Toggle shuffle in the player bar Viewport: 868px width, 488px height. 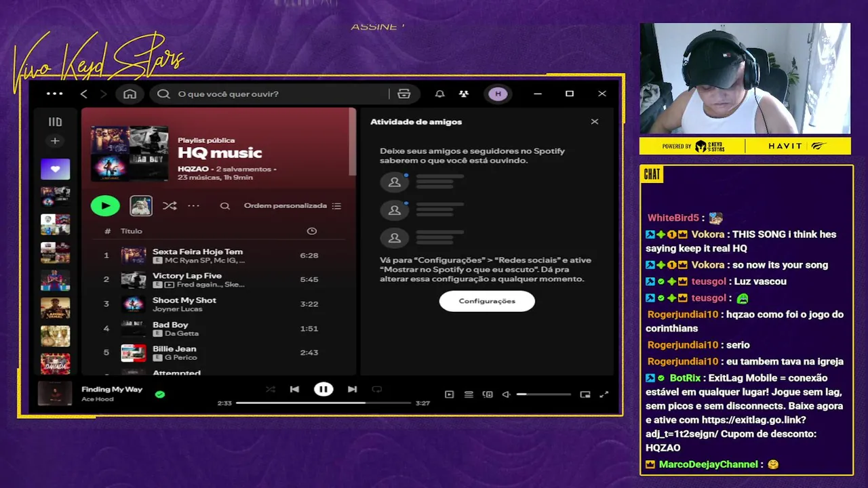click(271, 389)
